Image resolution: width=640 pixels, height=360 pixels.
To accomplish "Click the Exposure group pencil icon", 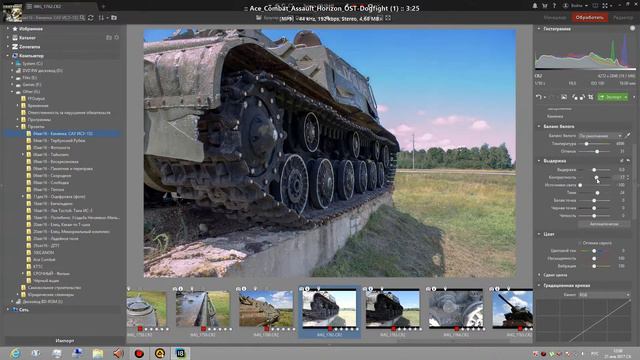I will 622,161.
